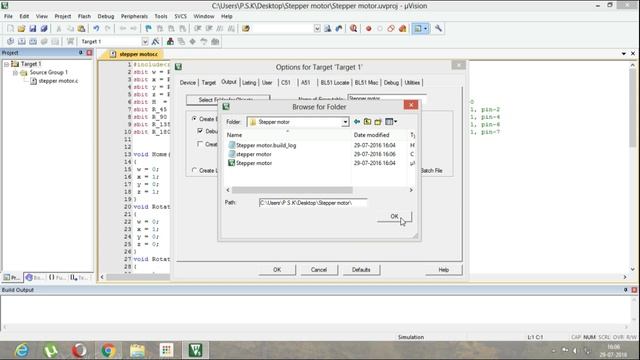Viewport: 640px width, 360px height.
Task: Click the Help button in Options dialog
Action: tap(444, 270)
